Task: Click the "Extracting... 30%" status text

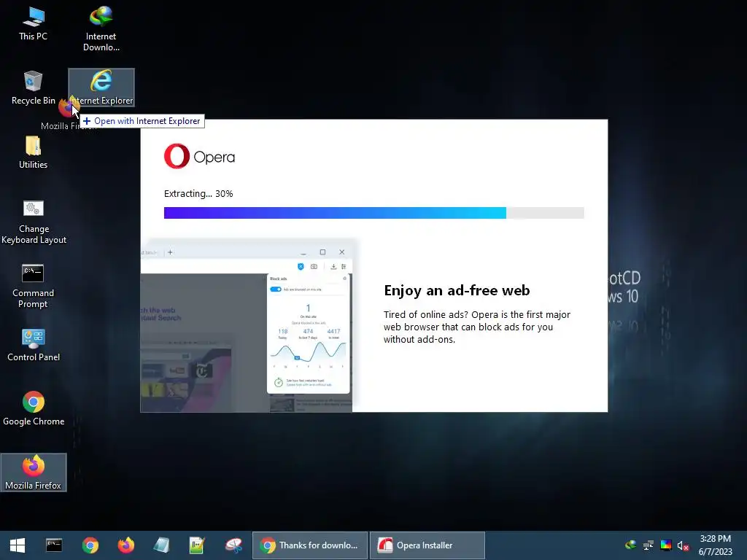Action: coord(198,194)
